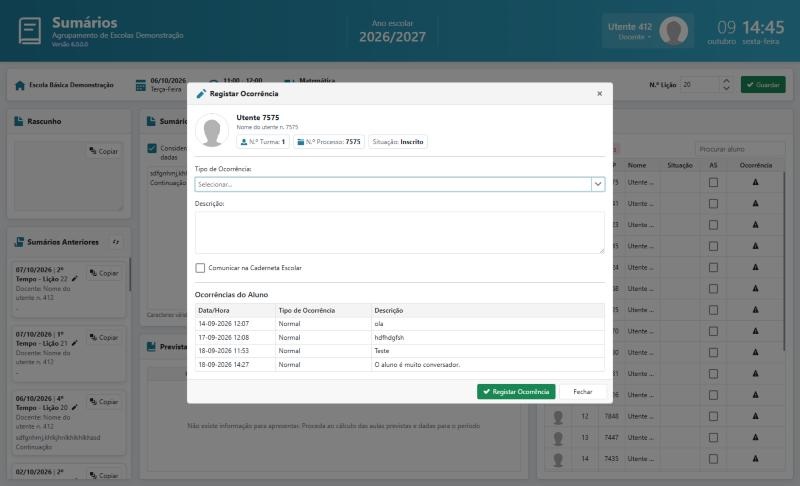Screen dimensions: 800x486
Task: Click occurrence warning icon for student number 12
Action: click(756, 416)
